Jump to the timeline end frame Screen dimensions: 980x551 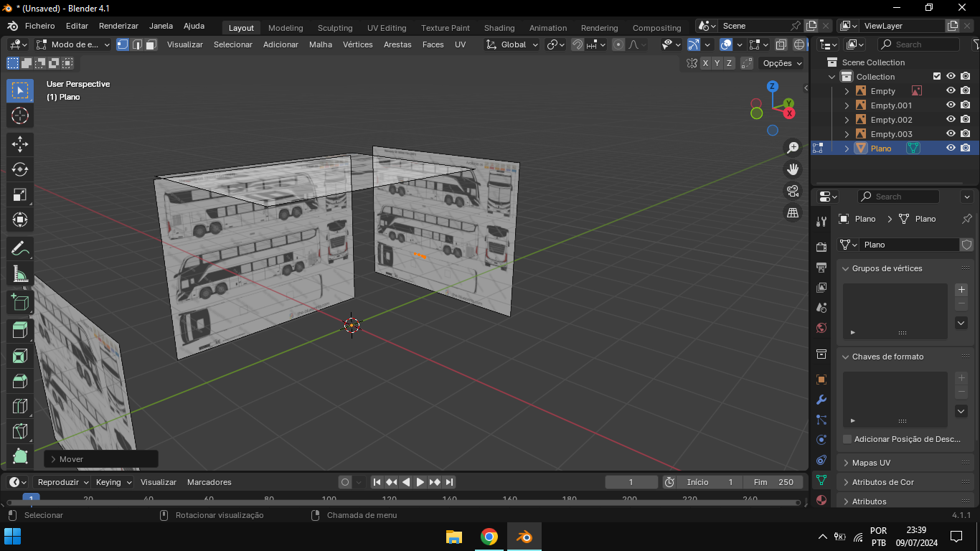(x=449, y=482)
